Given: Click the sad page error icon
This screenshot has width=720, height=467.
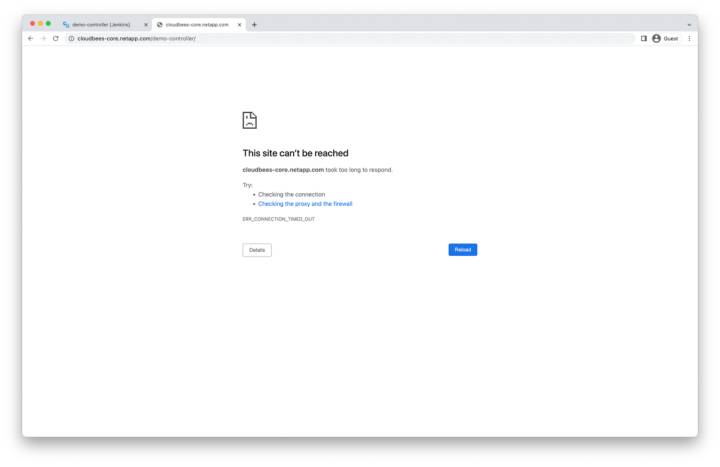Looking at the screenshot, I should coord(249,120).
